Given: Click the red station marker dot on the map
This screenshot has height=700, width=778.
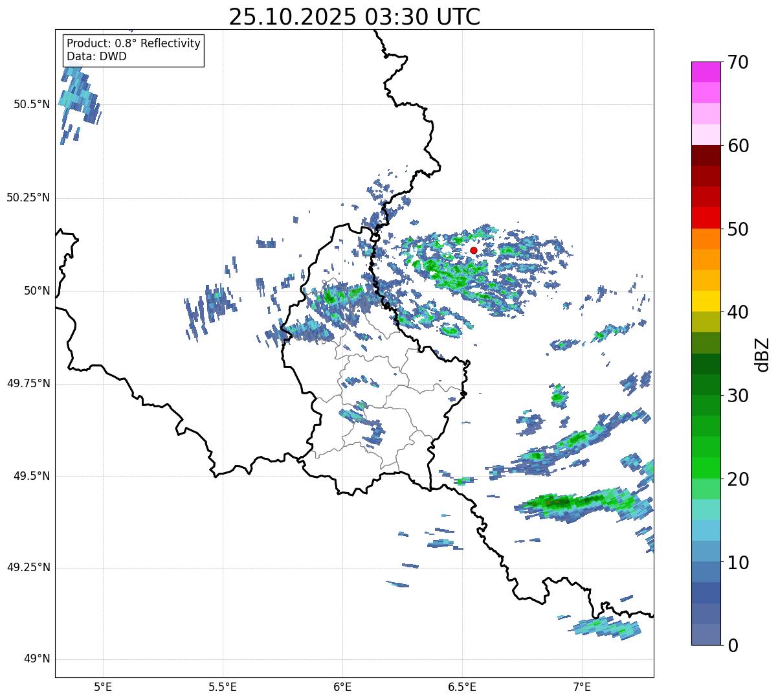Looking at the screenshot, I should click(x=473, y=250).
